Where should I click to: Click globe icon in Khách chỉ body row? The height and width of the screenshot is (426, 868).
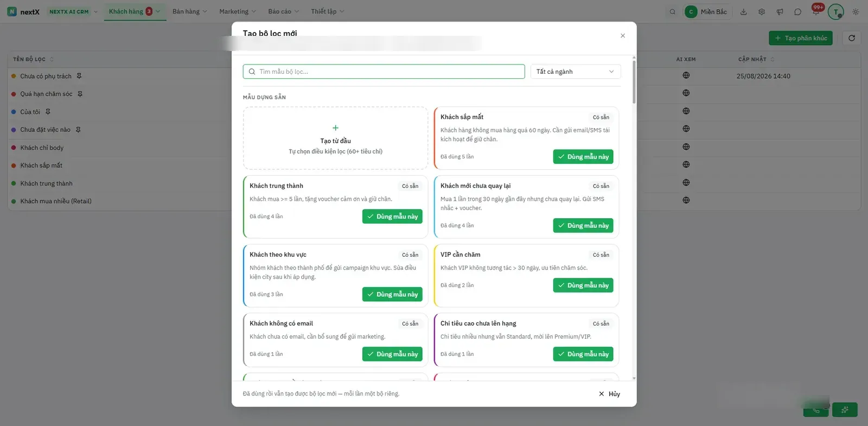[686, 147]
